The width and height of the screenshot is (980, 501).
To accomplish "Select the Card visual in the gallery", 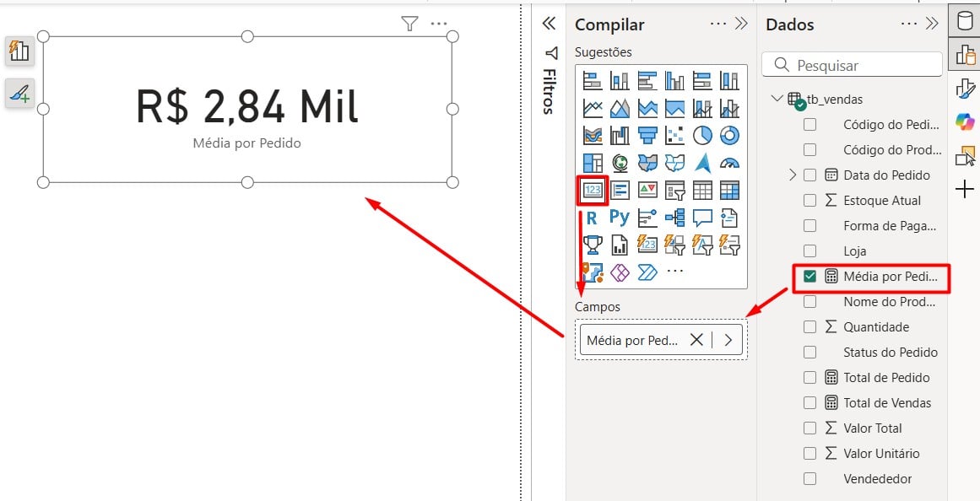I will pos(592,190).
